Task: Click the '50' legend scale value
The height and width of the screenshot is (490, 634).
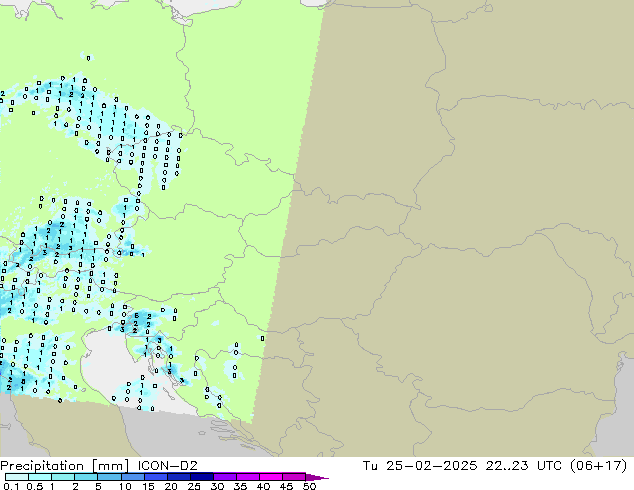Action: (x=309, y=486)
